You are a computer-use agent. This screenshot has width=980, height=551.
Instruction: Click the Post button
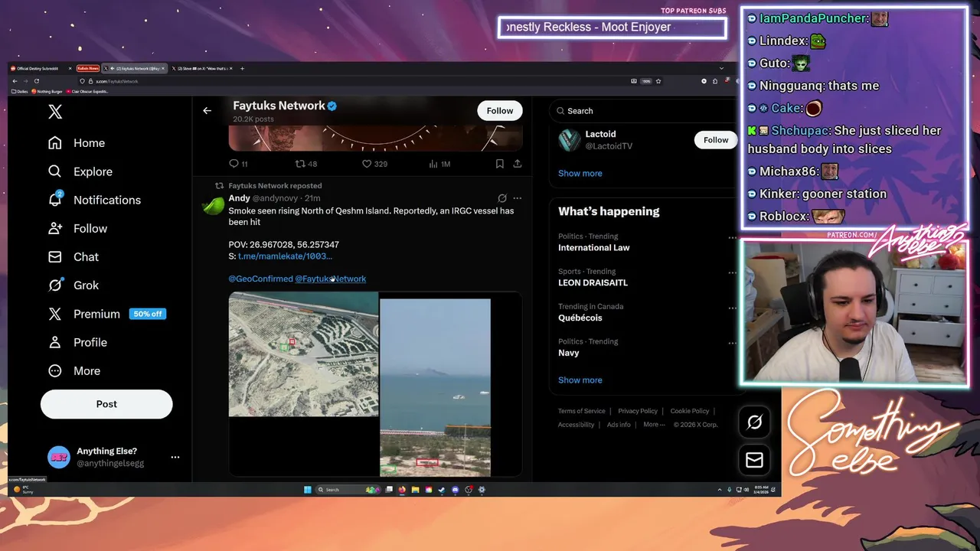(x=106, y=404)
